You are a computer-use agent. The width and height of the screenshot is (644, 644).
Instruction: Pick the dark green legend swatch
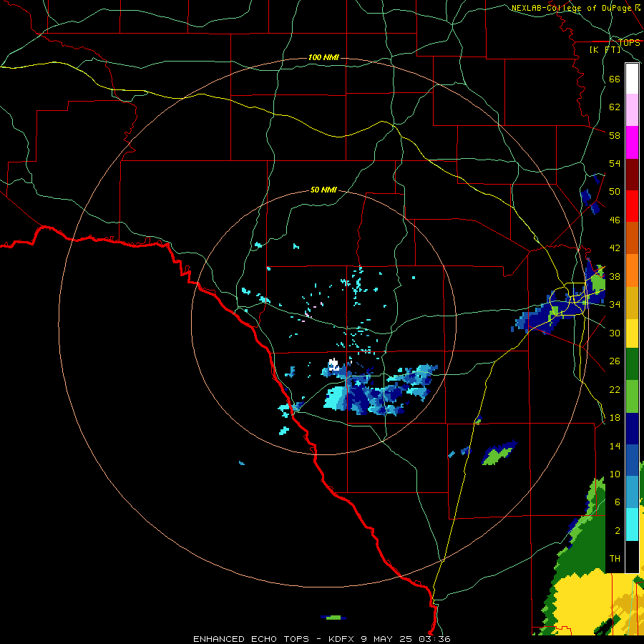pos(632,364)
